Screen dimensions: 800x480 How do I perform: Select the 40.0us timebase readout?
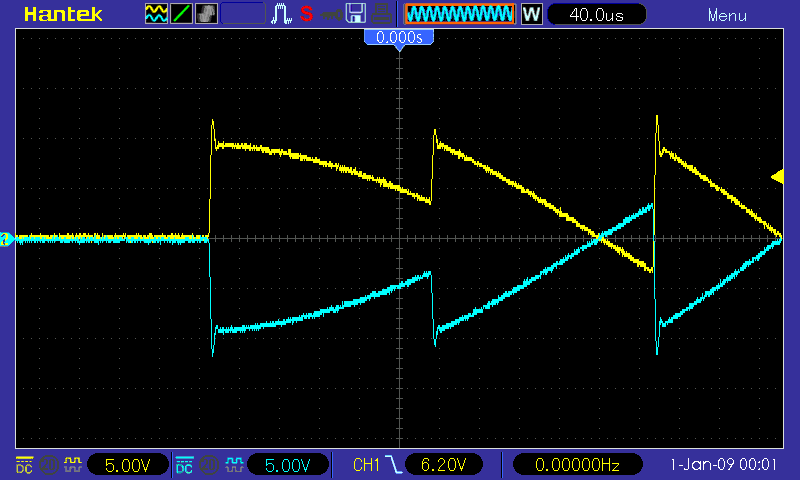[596, 14]
